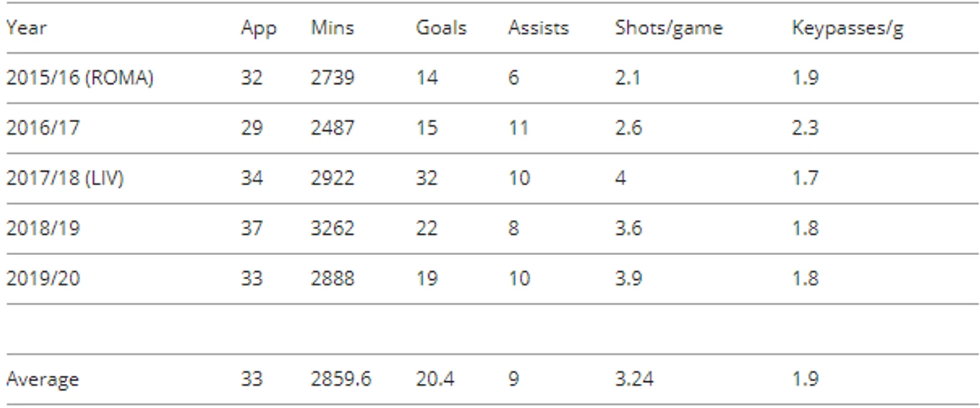This screenshot has width=980, height=408.
Task: Select the 2017/18 (LIV) row label
Action: [65, 178]
